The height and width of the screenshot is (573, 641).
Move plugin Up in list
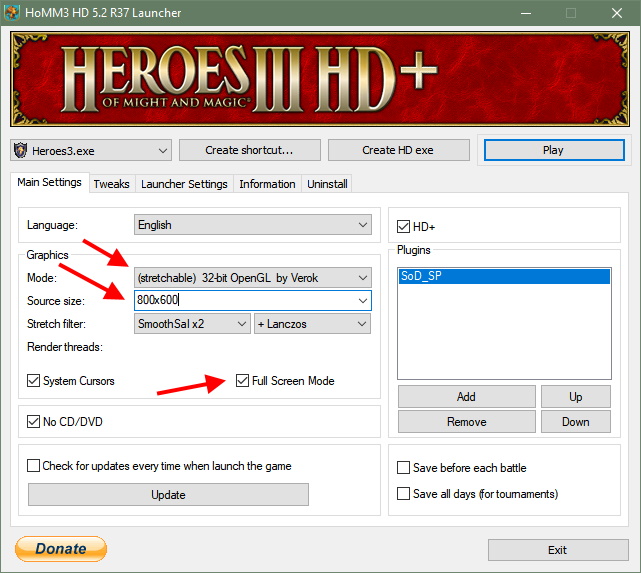coord(576,396)
